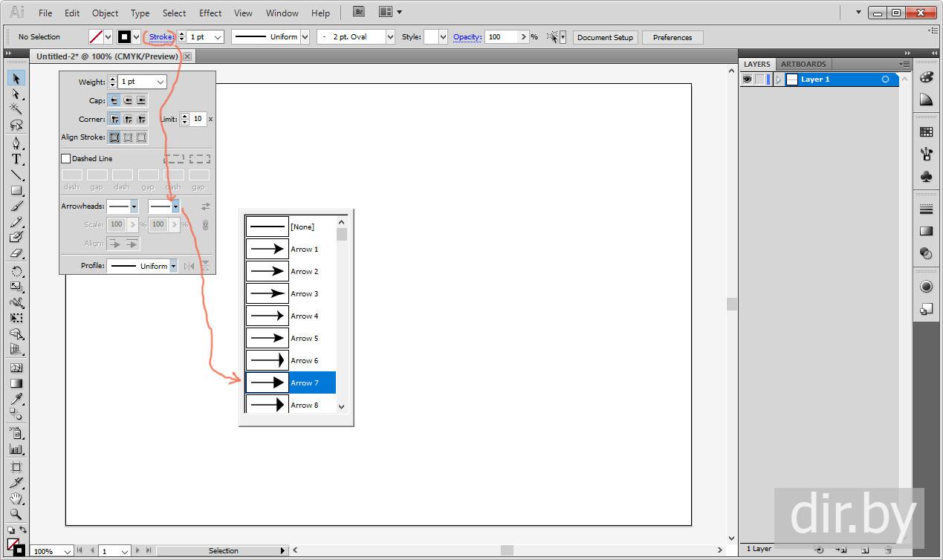Choose the Eraser tool
Viewport: 943px width, 560px height.
click(16, 253)
